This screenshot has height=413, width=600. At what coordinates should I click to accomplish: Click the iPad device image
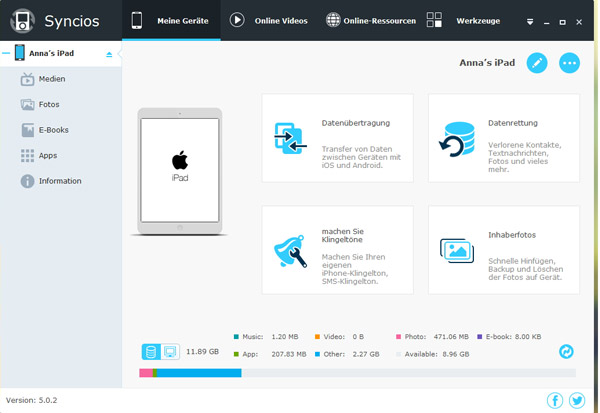click(x=180, y=171)
